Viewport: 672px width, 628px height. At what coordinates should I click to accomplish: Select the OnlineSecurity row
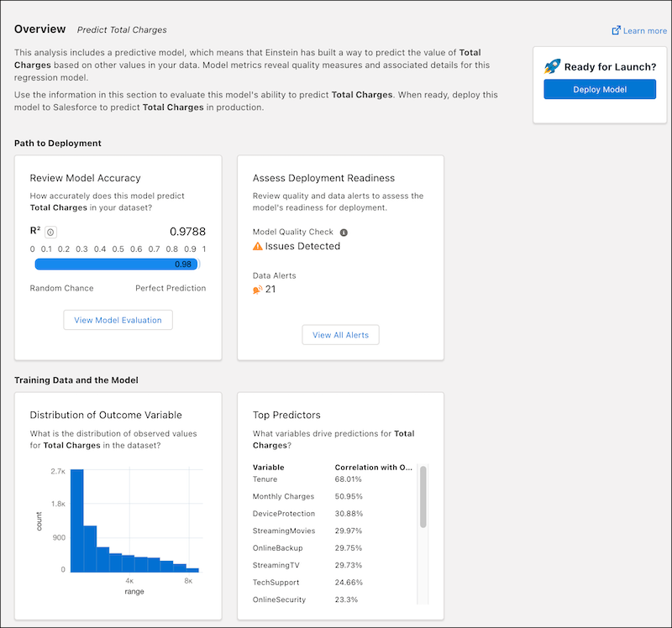[333, 599]
